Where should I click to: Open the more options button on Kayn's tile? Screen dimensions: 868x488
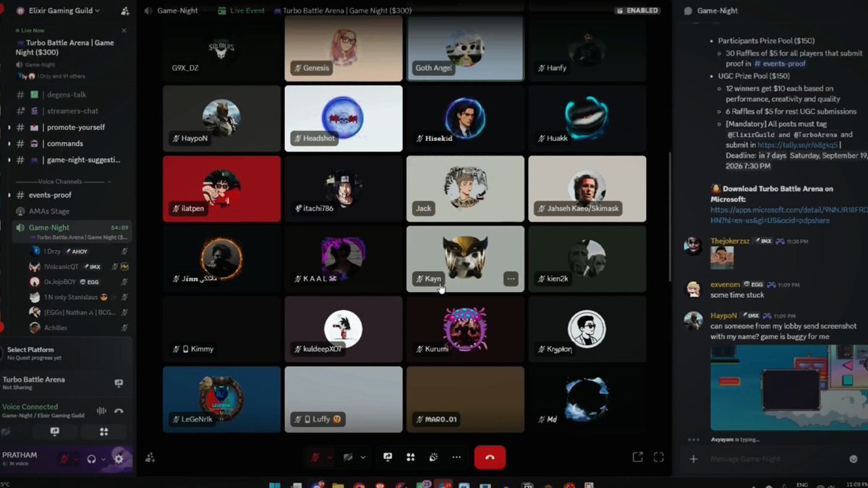click(511, 278)
